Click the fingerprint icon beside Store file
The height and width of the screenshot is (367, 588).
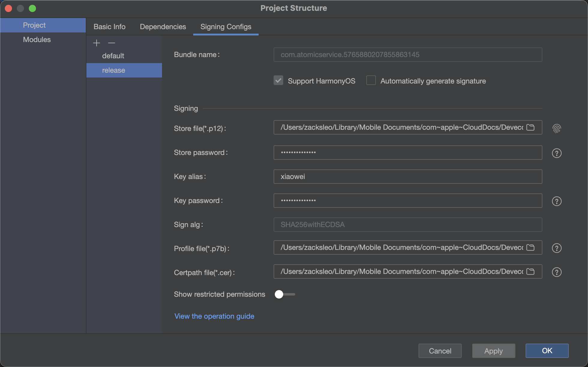click(556, 129)
